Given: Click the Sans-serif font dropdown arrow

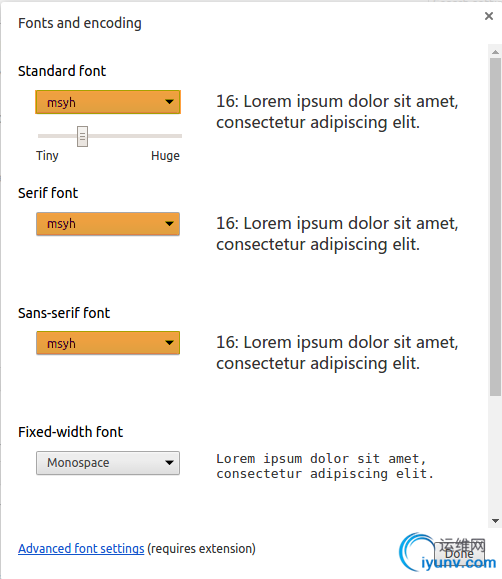Looking at the screenshot, I should 169,343.
